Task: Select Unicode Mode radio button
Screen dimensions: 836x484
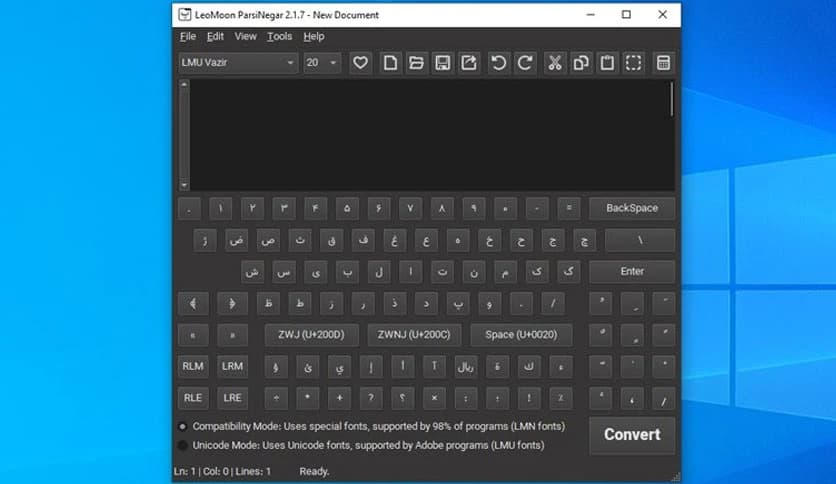Action: tap(183, 445)
